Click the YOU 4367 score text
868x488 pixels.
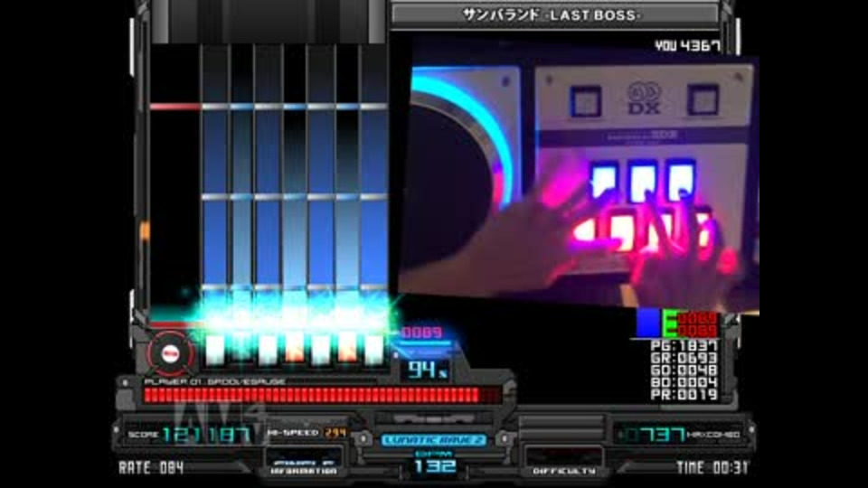tap(687, 46)
